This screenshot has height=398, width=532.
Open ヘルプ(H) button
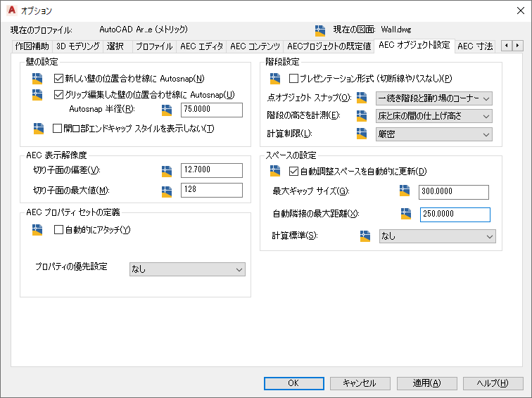tap(493, 383)
